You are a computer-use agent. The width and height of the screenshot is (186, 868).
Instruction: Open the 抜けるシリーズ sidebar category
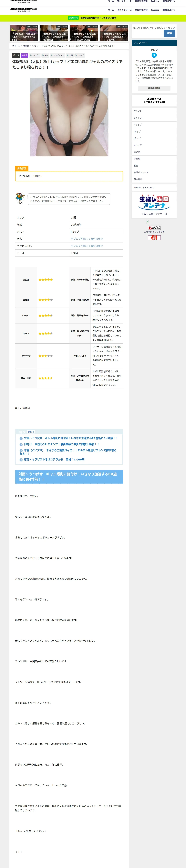[x=154, y=173]
